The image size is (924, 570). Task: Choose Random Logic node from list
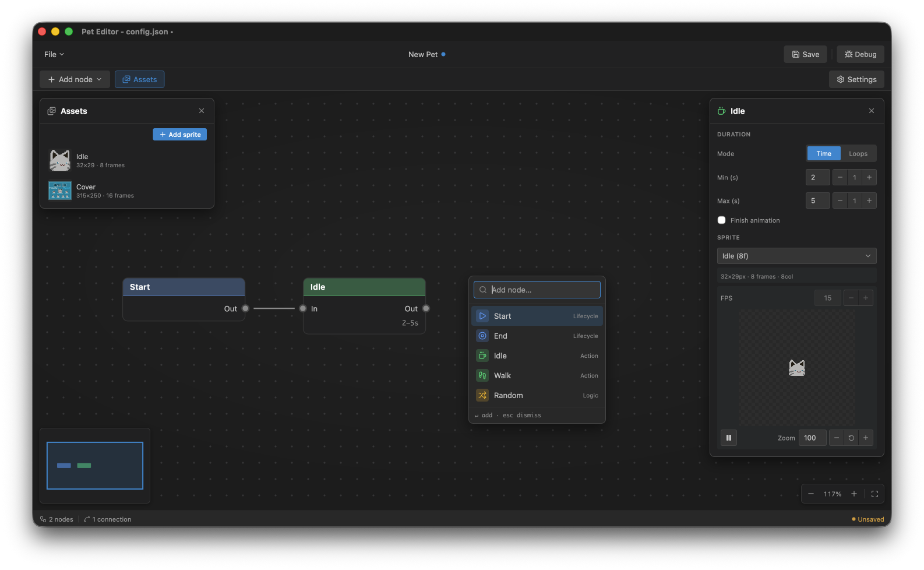(x=537, y=395)
